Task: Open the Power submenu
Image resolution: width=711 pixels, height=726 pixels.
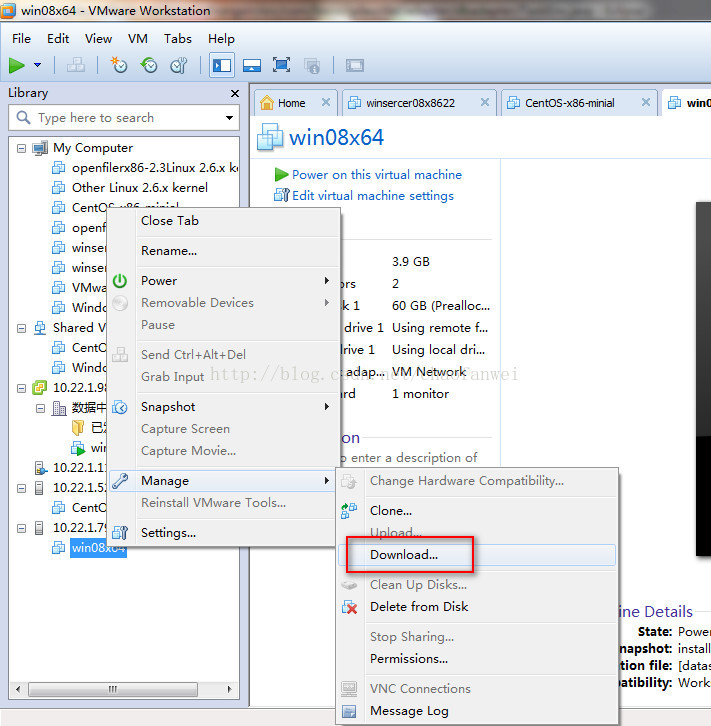Action: (x=224, y=281)
